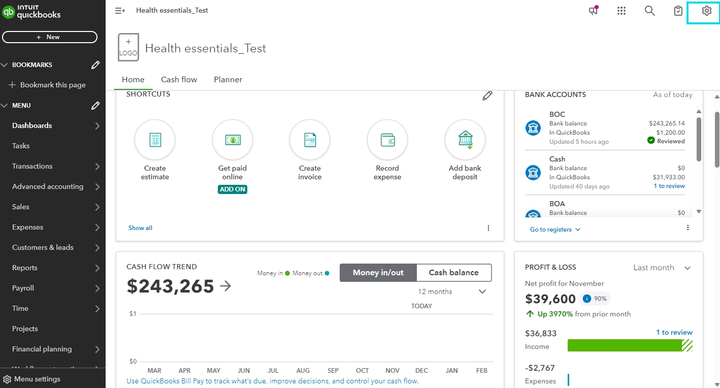The height and width of the screenshot is (388, 720).
Task: Expand the Expenses submenu chevron
Action: click(97, 227)
